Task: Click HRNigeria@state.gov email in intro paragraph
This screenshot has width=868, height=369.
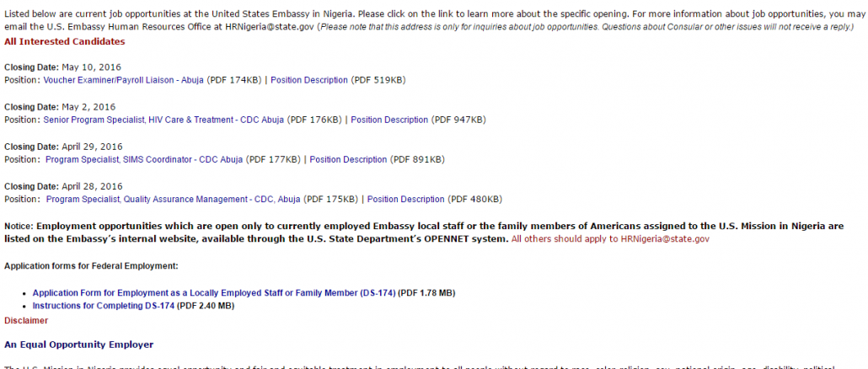Action: tap(271, 27)
